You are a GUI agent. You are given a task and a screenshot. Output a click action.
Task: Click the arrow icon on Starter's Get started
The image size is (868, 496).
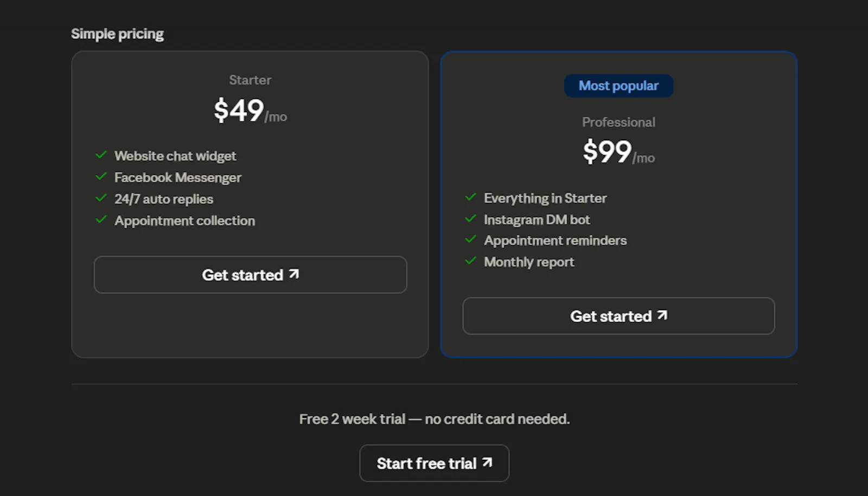(x=294, y=274)
